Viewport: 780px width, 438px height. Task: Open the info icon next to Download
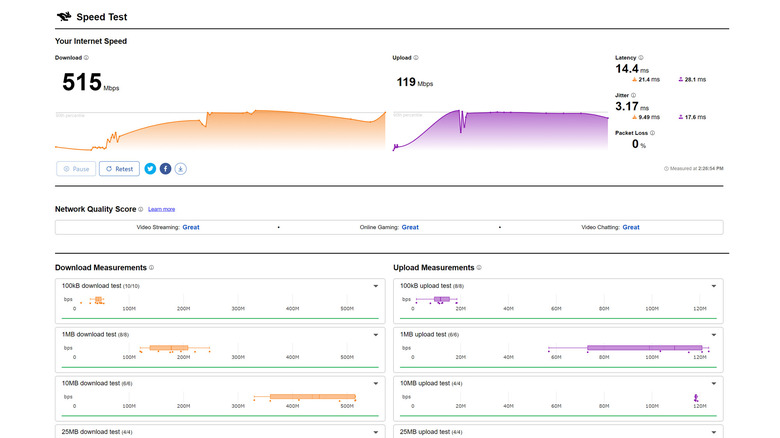pyautogui.click(x=86, y=58)
